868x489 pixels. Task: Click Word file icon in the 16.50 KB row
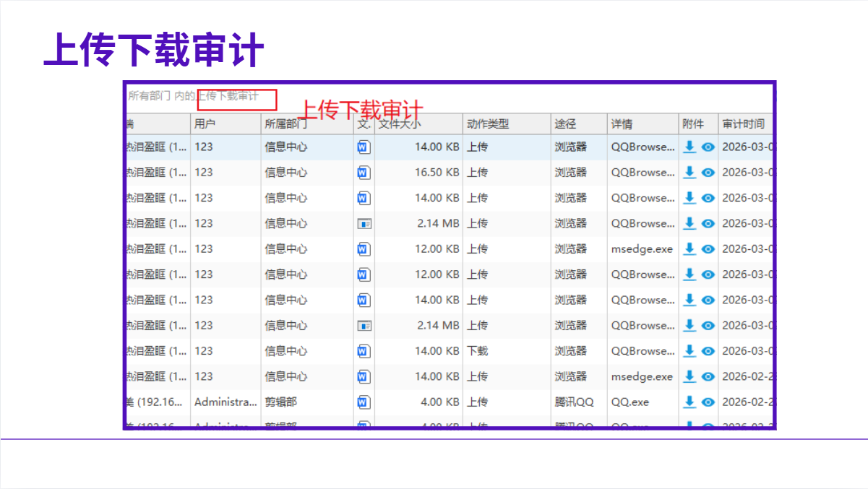click(x=364, y=173)
